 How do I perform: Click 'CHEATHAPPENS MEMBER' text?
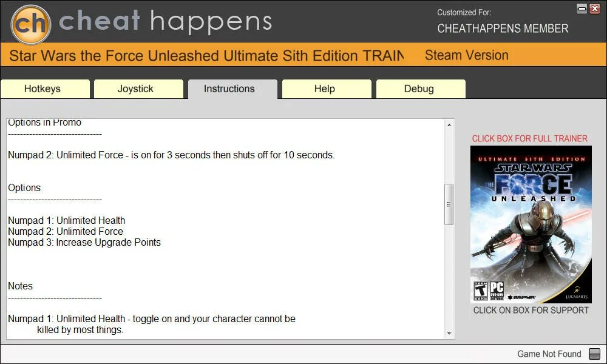click(503, 29)
